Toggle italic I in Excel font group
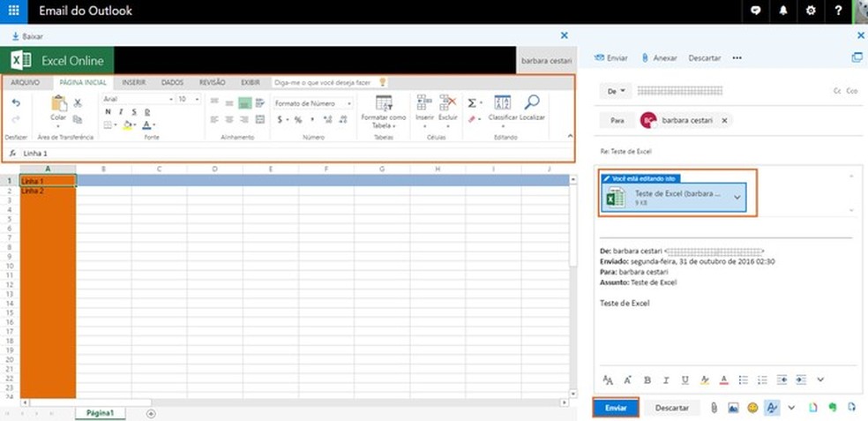The height and width of the screenshot is (421, 868). (121, 112)
